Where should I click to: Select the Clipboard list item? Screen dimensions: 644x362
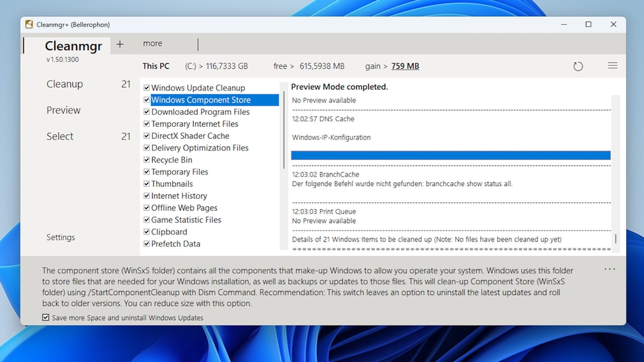[169, 231]
